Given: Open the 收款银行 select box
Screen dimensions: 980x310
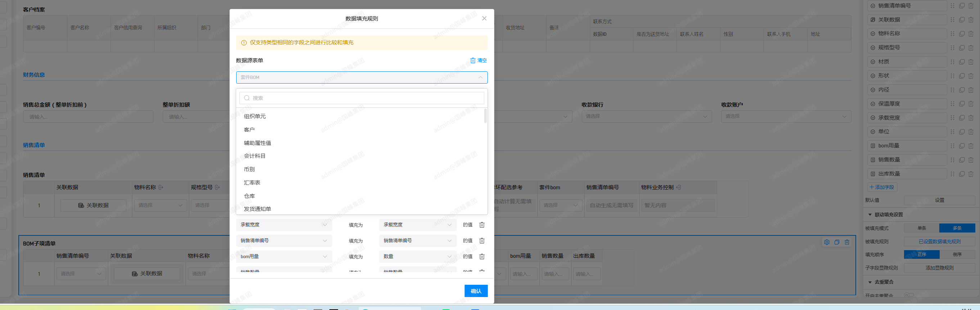Looking at the screenshot, I should coord(647,116).
